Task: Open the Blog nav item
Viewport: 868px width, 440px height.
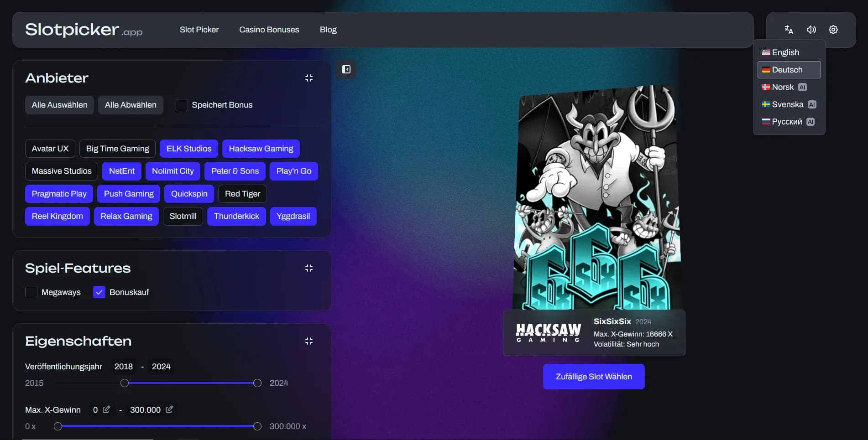Action: click(328, 29)
